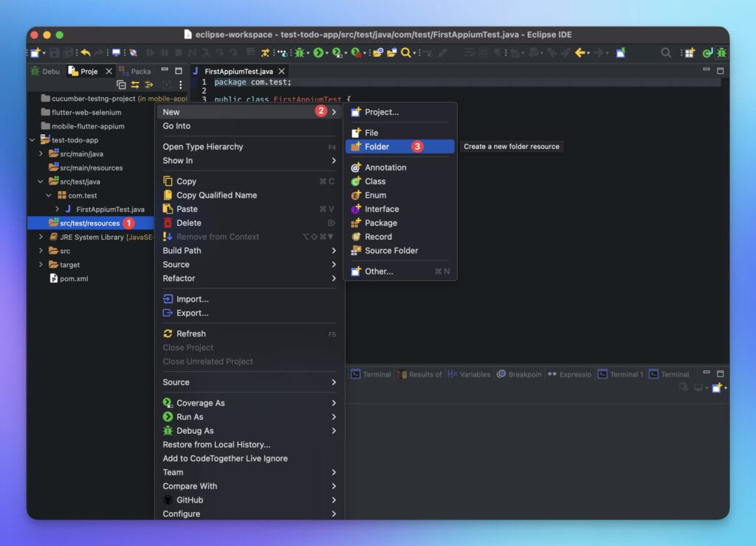Minimize the Project Explorer view panel

pyautogui.click(x=165, y=70)
